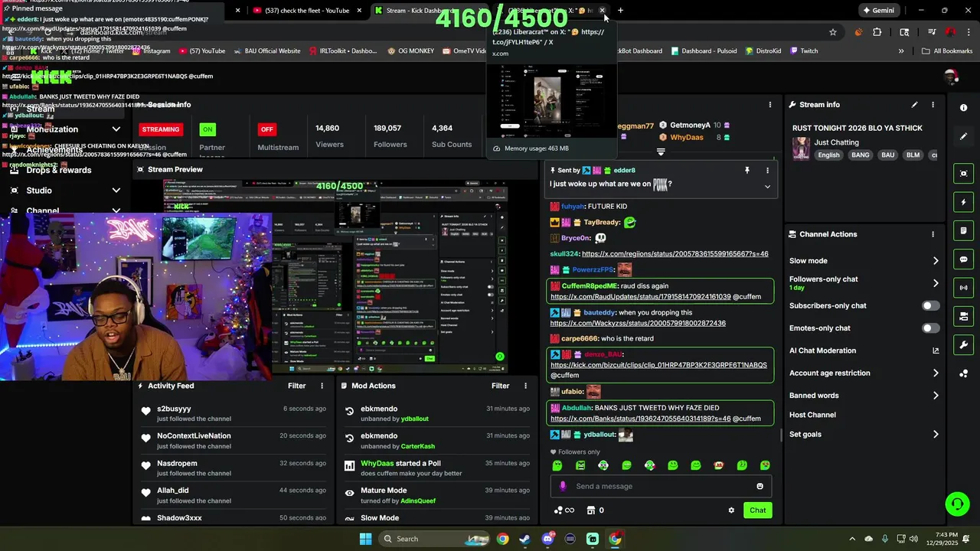The width and height of the screenshot is (980, 551).
Task: Expand the Studio sidebar section
Action: click(116, 191)
